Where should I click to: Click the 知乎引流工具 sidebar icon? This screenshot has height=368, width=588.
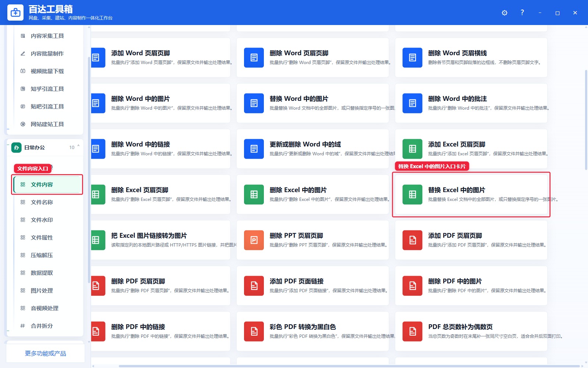(x=23, y=89)
